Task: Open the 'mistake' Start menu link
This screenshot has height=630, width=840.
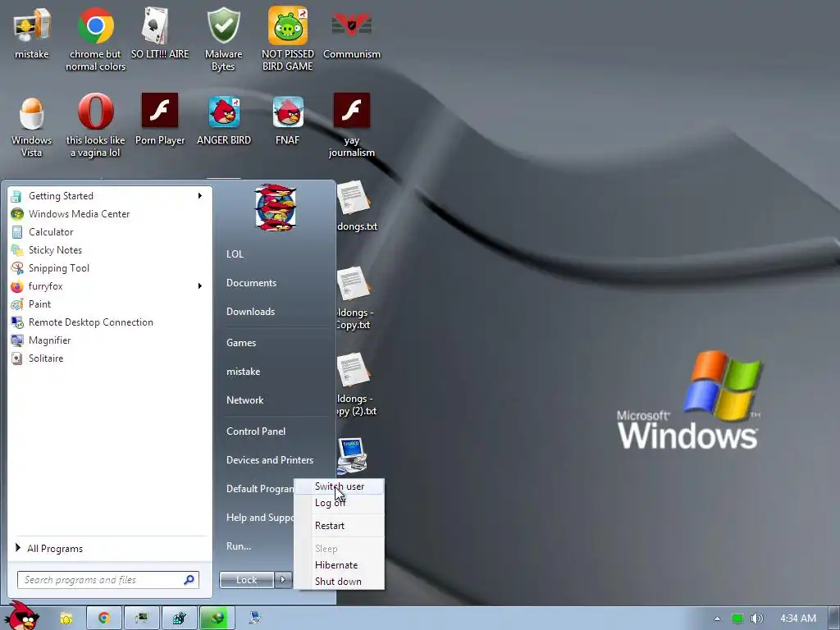Action: (x=243, y=372)
